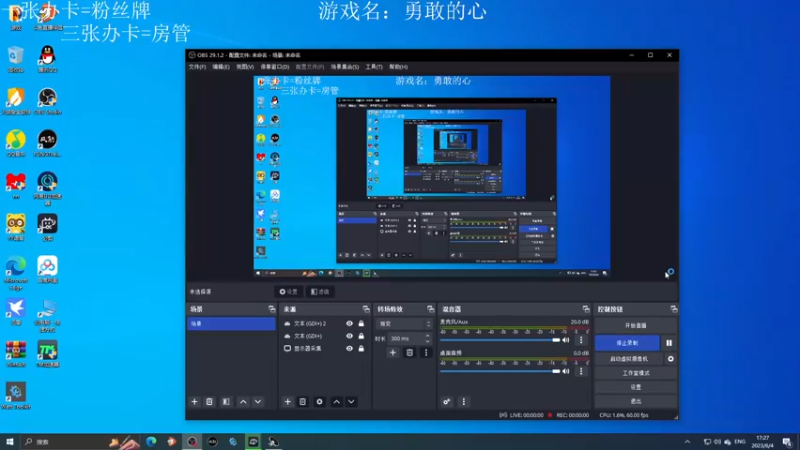Move source up in Sources panel

(337, 402)
